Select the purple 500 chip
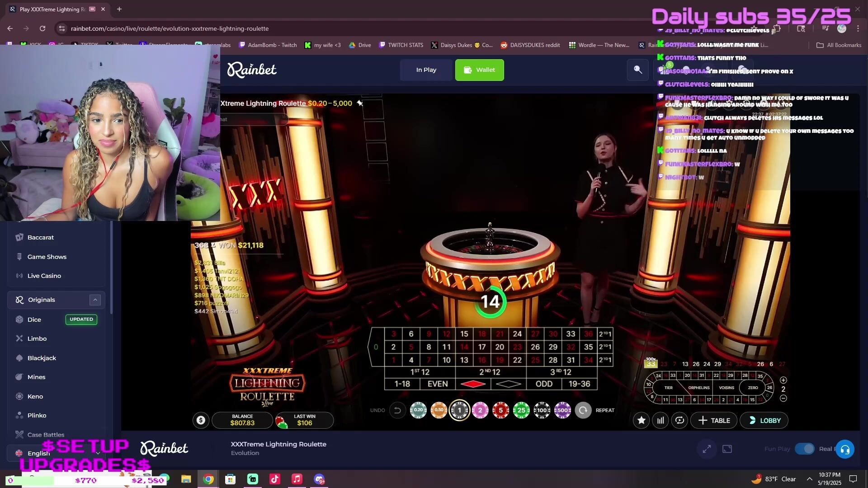This screenshot has height=488, width=868. [562, 410]
